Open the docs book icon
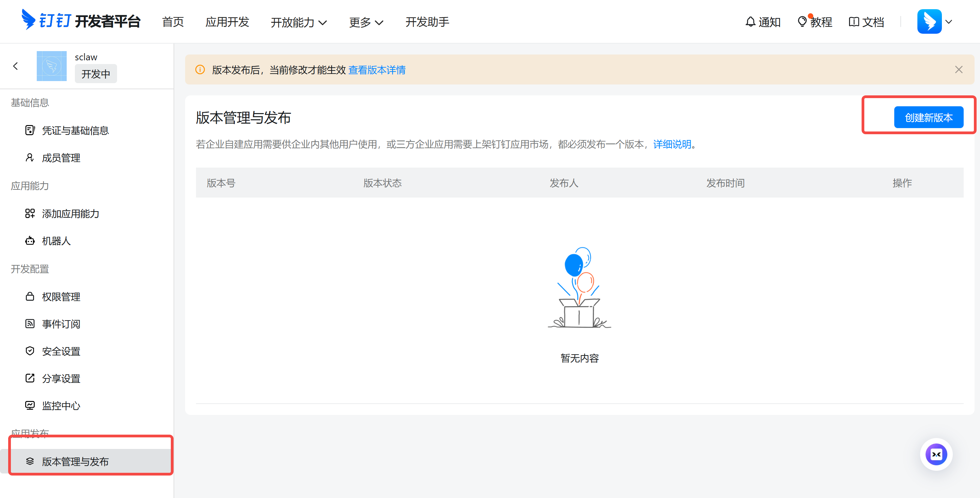 [853, 22]
